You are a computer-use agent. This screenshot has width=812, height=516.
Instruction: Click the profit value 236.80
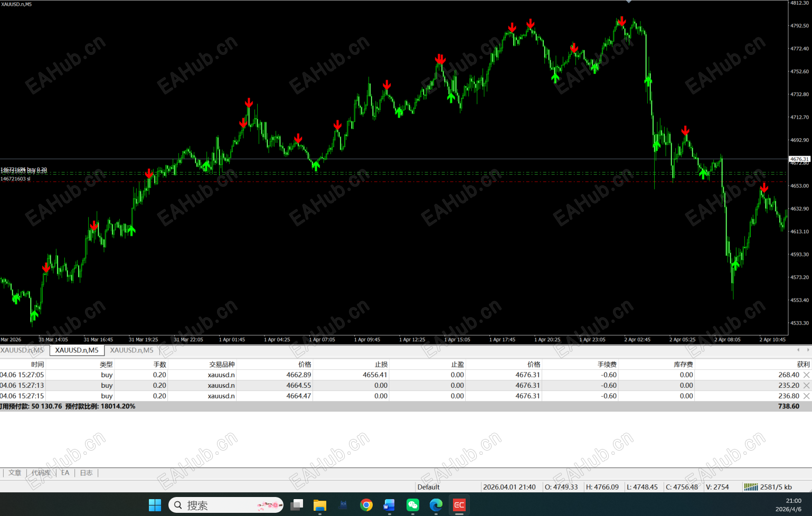[x=789, y=396]
